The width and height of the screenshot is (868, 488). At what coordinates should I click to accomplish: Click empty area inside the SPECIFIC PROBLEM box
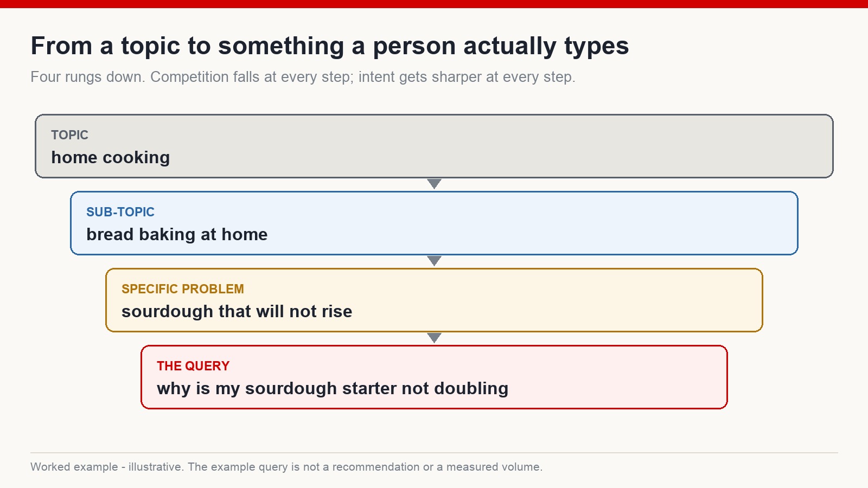542,300
